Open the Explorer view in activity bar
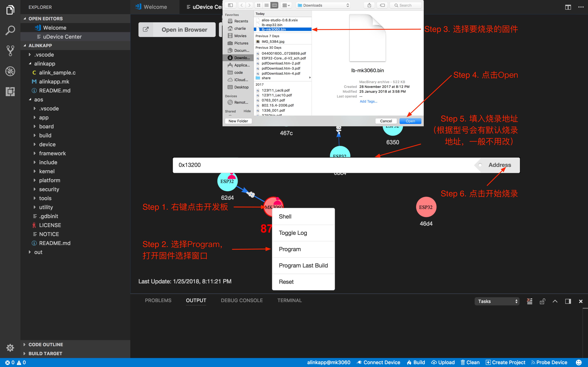This screenshot has height=367, width=588. pos(10,10)
